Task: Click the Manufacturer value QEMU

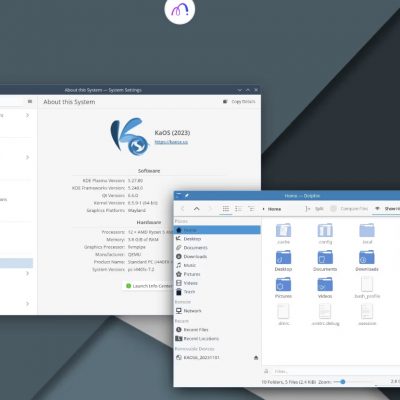Action: point(134,254)
